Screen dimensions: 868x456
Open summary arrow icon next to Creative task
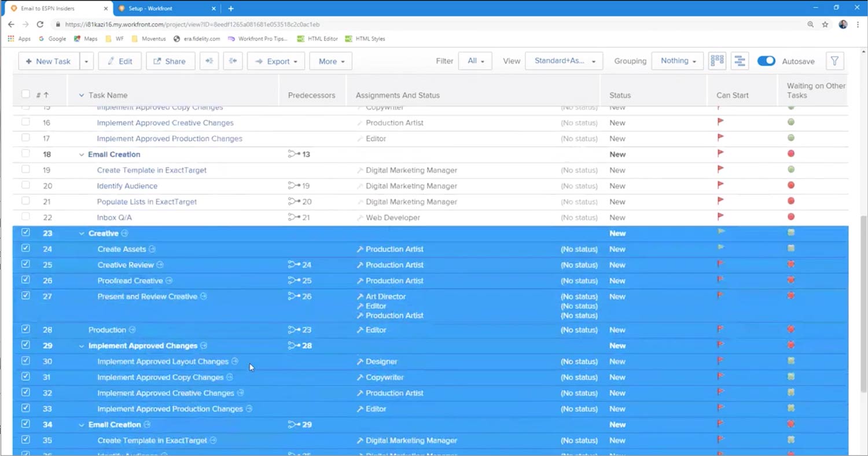pyautogui.click(x=124, y=233)
